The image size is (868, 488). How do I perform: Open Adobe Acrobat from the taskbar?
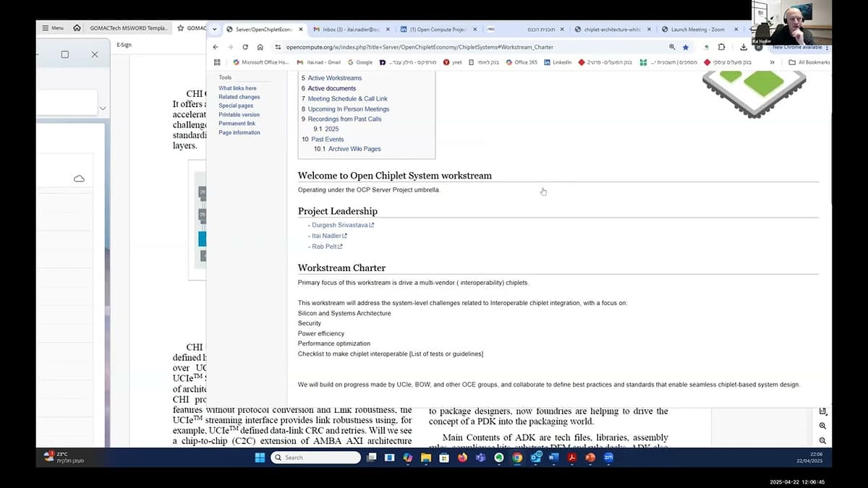tap(571, 457)
